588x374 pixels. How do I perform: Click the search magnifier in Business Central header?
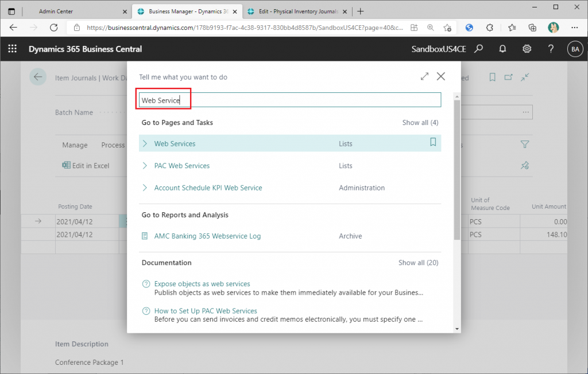click(478, 49)
